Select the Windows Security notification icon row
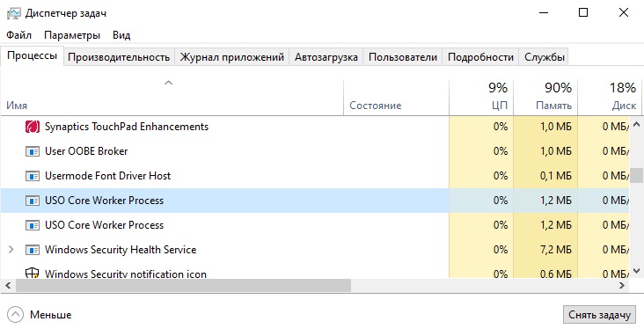 point(315,271)
